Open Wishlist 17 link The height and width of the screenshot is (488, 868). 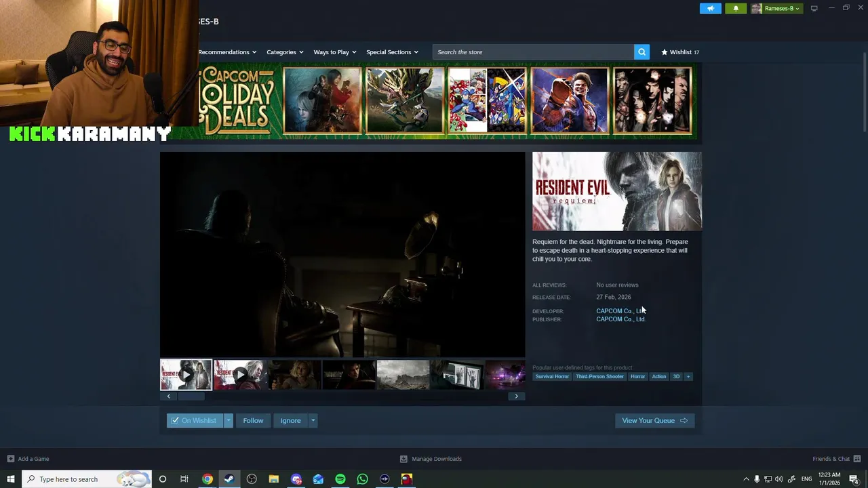(680, 52)
